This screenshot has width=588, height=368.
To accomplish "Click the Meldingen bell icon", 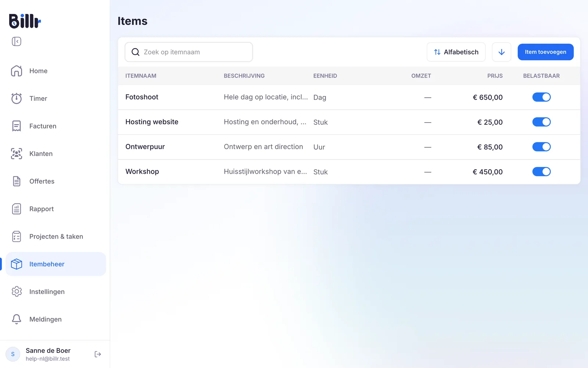I will point(17,319).
